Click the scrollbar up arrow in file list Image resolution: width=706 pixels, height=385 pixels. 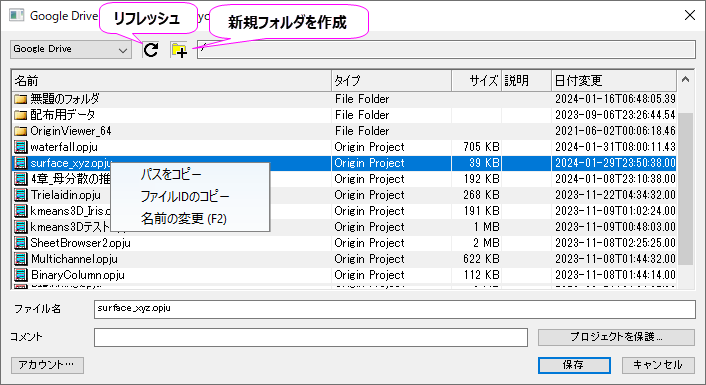[686, 80]
